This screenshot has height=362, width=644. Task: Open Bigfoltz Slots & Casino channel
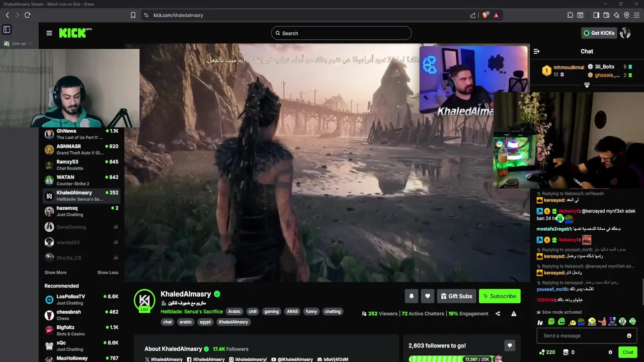click(x=82, y=330)
